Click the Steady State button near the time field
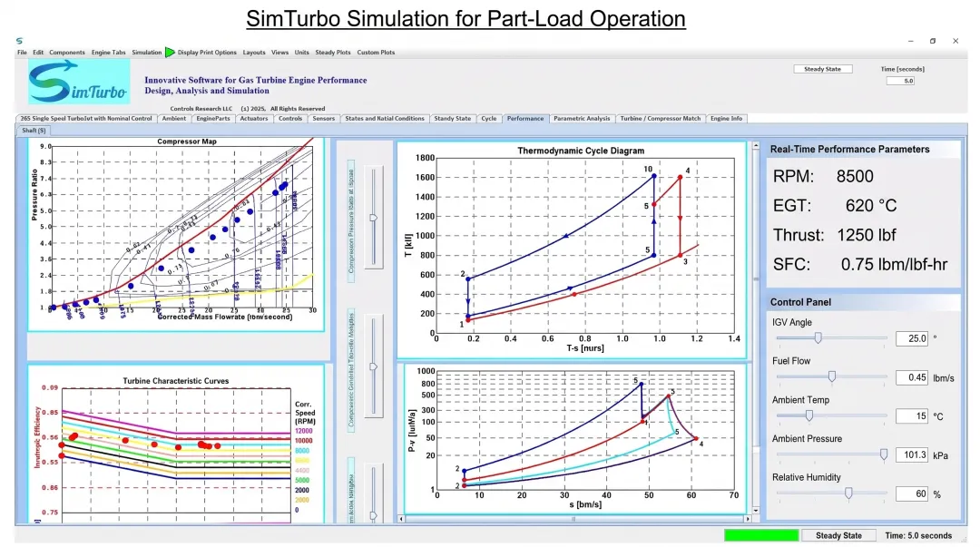 822,69
